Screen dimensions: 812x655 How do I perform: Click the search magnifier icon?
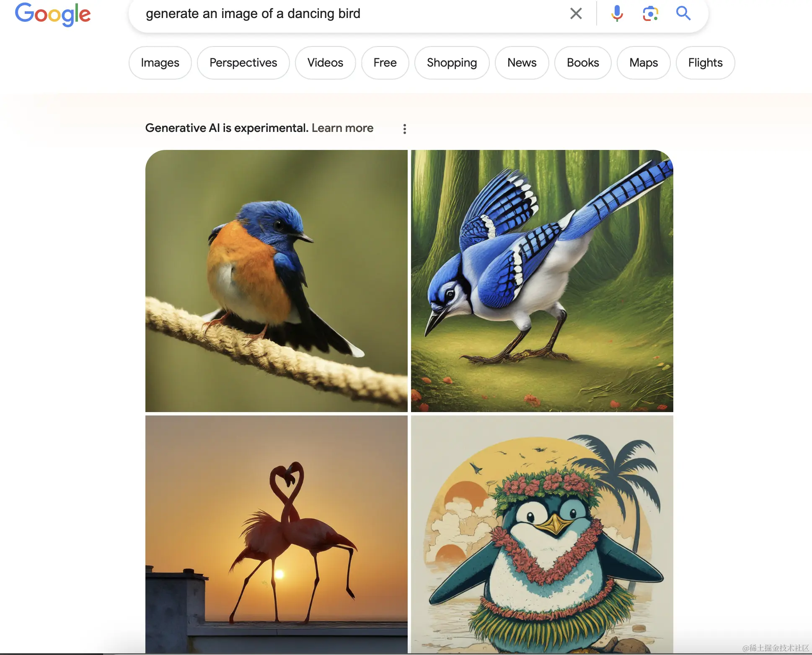click(x=683, y=13)
